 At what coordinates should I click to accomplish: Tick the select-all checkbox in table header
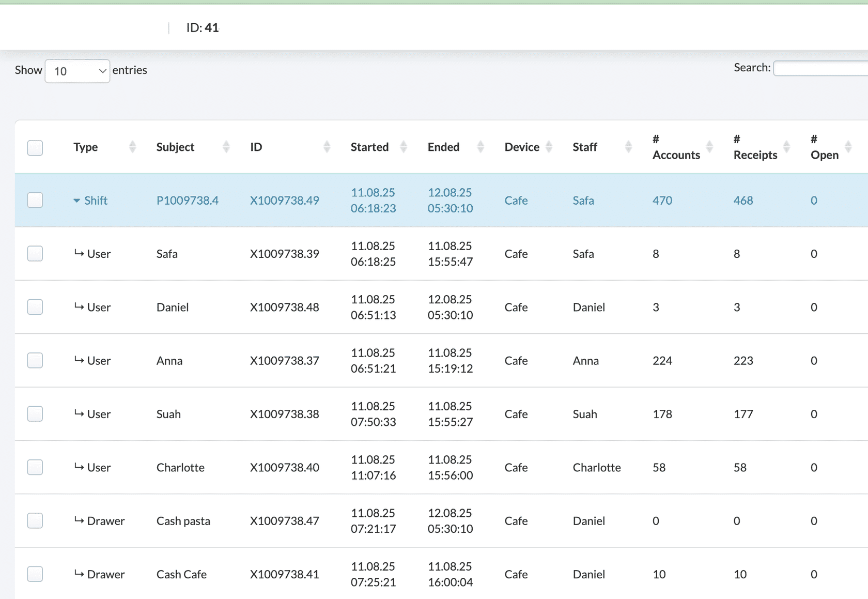pos(35,148)
